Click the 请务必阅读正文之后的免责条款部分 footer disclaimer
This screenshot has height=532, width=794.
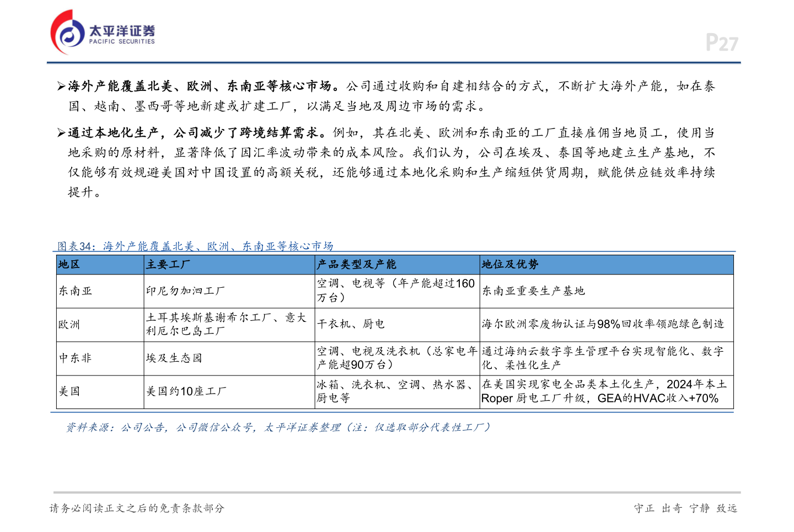coord(137,508)
